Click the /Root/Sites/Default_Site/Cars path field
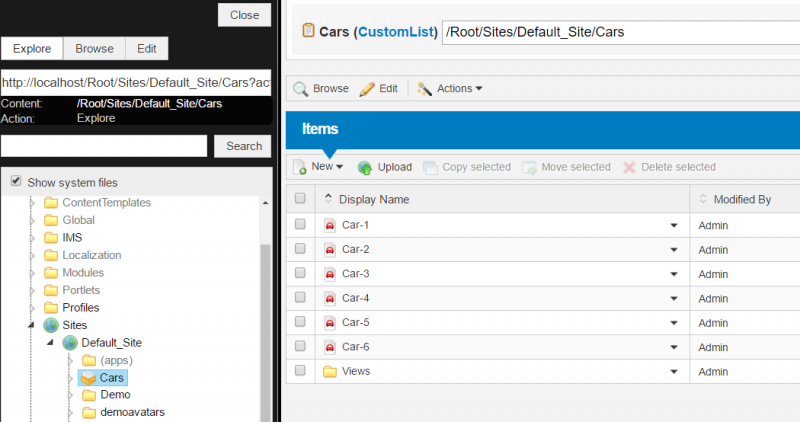800x422 pixels. click(621, 32)
